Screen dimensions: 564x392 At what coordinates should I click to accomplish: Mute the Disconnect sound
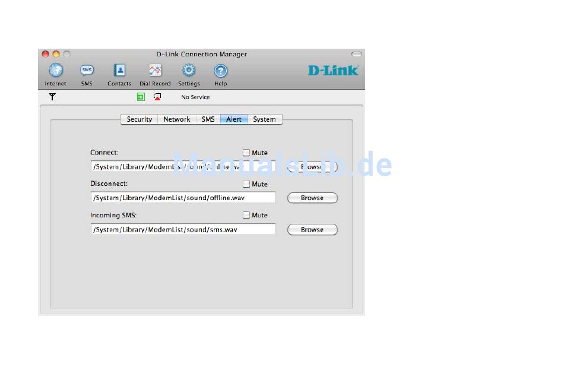[x=246, y=184]
